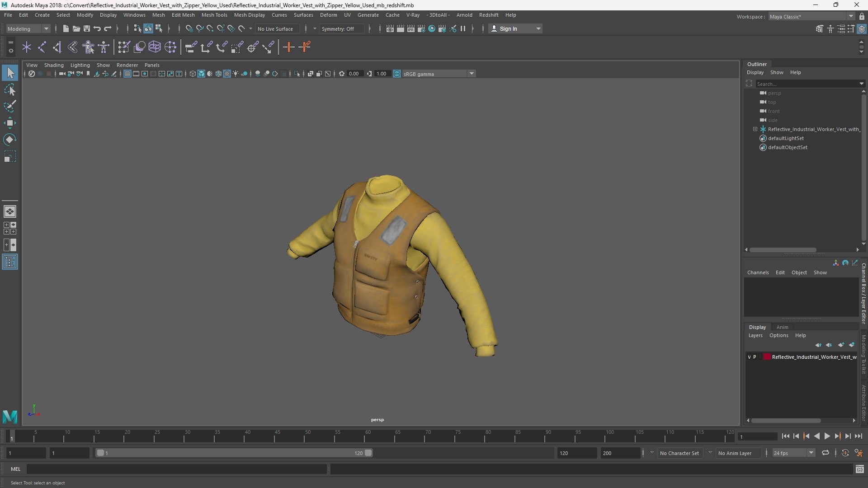The width and height of the screenshot is (868, 488).
Task: Open the Mesh Tools menu
Action: pos(214,15)
